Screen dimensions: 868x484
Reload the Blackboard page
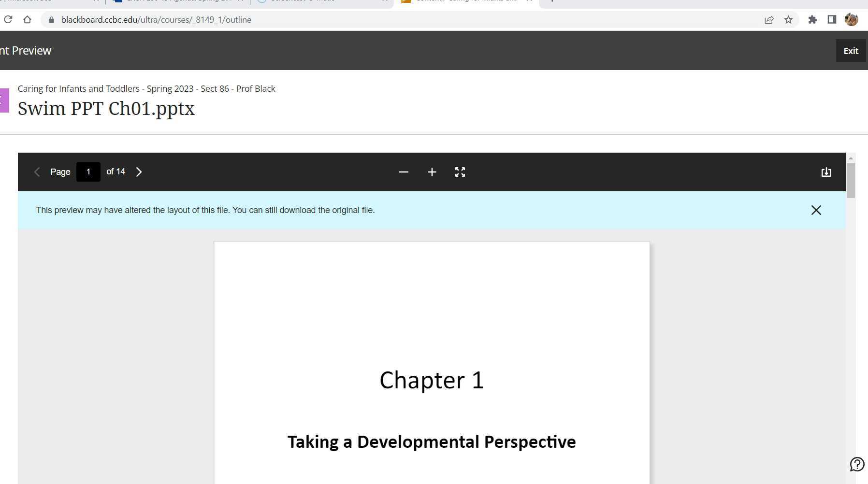(8, 19)
